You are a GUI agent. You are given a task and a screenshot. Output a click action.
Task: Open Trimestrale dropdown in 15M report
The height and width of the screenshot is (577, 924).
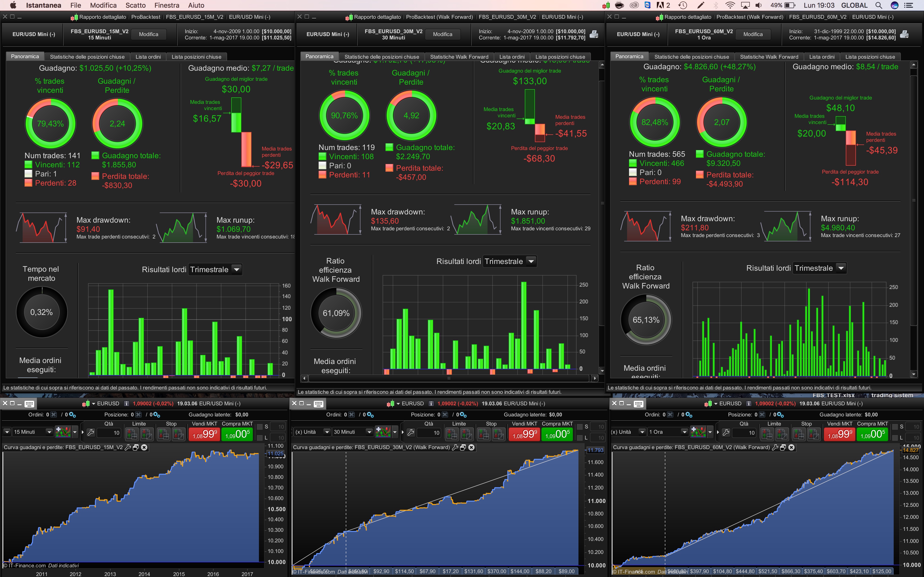(236, 270)
